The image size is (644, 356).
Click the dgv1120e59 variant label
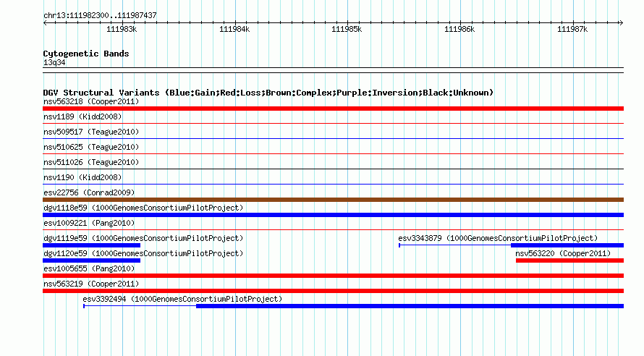[143, 253]
